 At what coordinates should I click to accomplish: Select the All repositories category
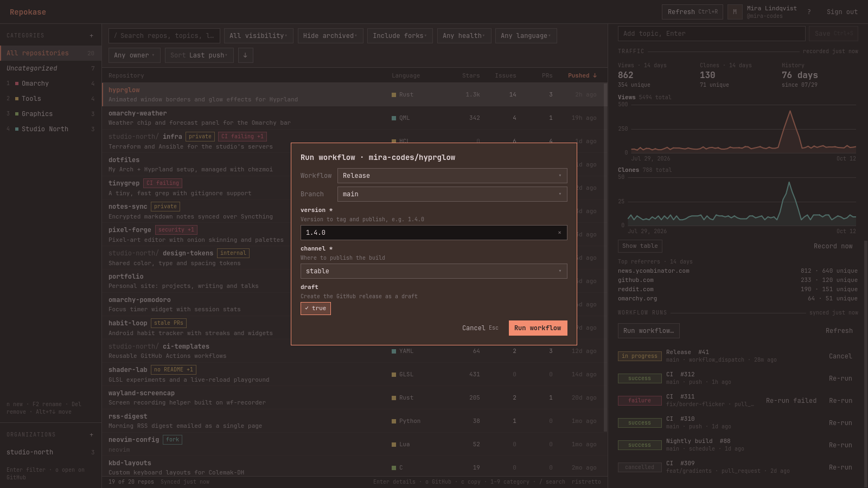(x=51, y=53)
